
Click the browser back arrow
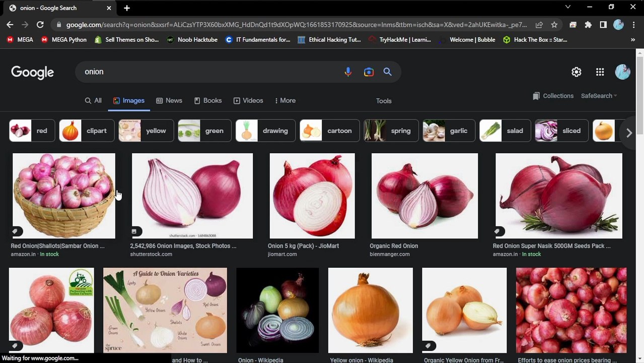click(10, 24)
